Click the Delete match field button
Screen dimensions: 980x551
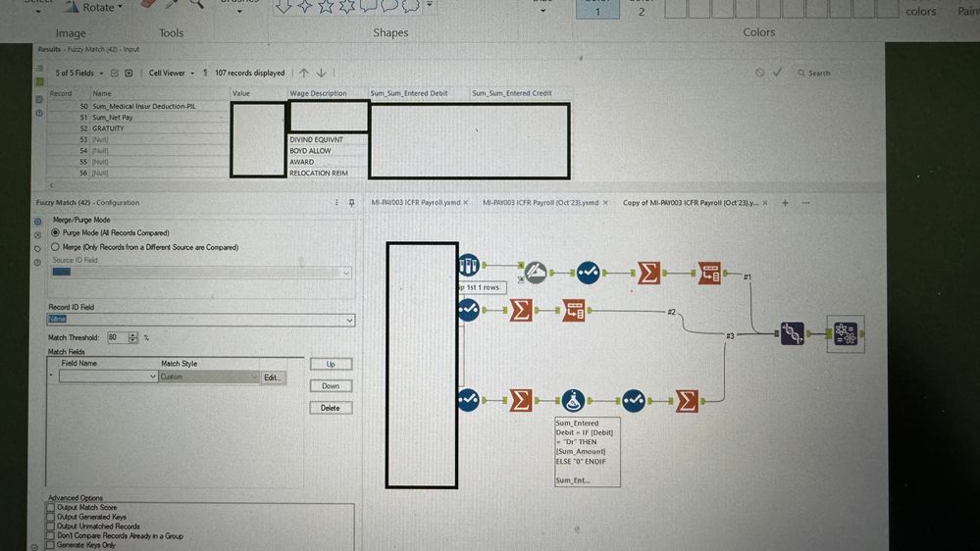click(x=331, y=408)
